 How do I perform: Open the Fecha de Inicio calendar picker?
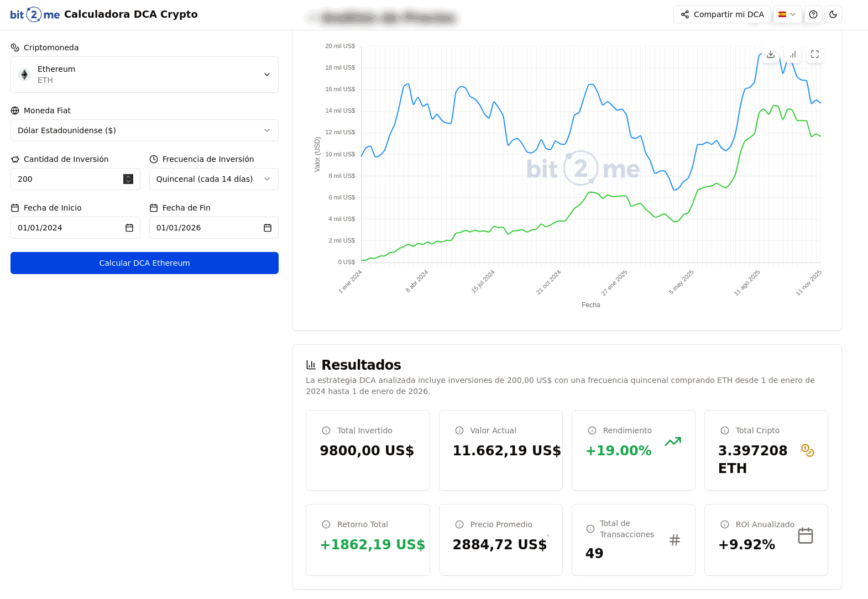(x=129, y=228)
